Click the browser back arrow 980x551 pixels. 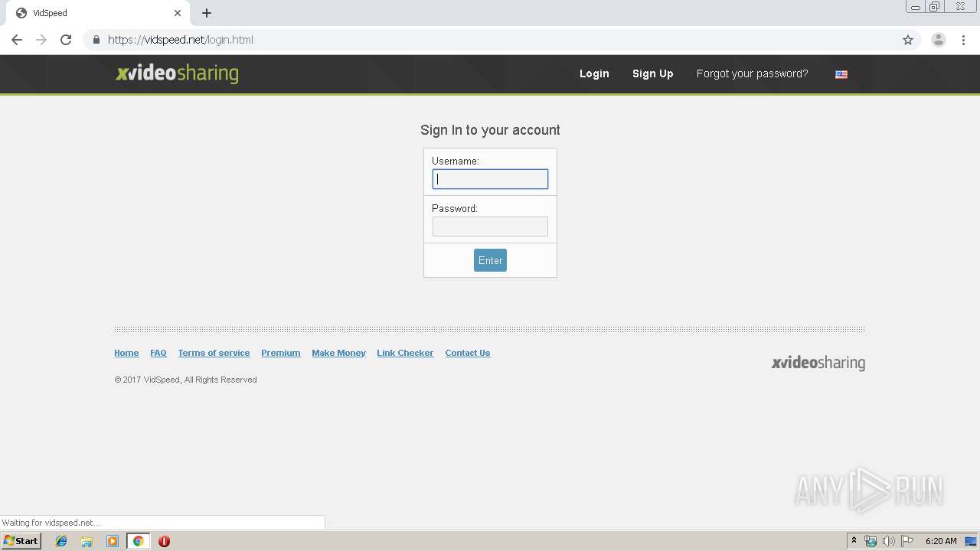(x=17, y=40)
